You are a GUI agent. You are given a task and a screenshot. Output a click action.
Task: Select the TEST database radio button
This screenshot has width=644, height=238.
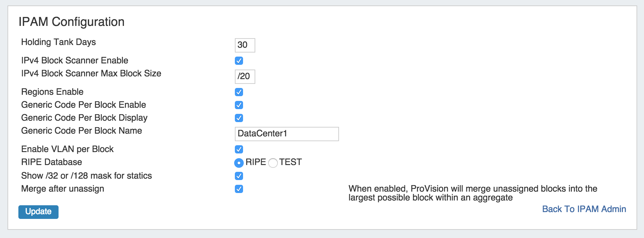click(273, 163)
